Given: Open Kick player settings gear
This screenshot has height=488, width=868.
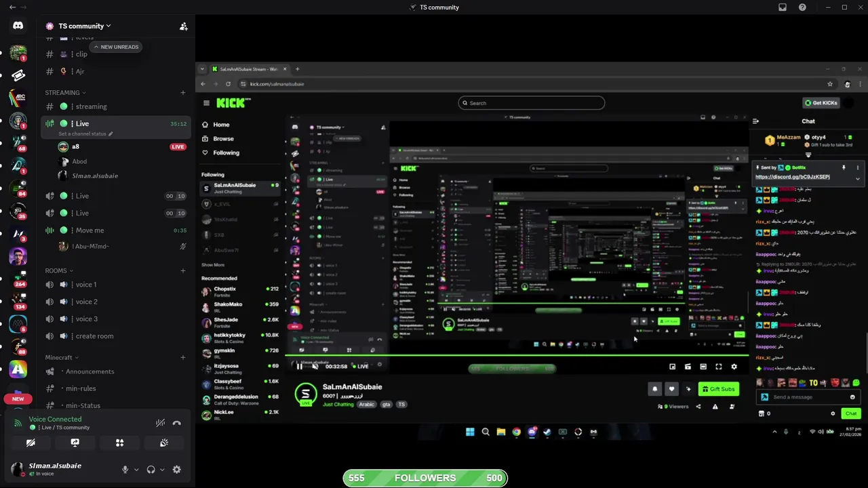Looking at the screenshot, I should click(734, 367).
